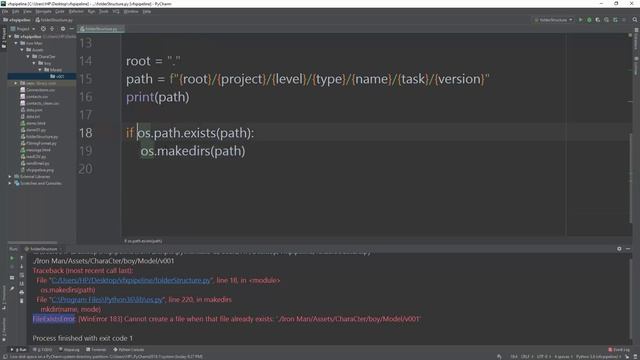Click the scroll-up arrow in Run panel
Viewport: 640px width, 360px height.
(x=22, y=258)
